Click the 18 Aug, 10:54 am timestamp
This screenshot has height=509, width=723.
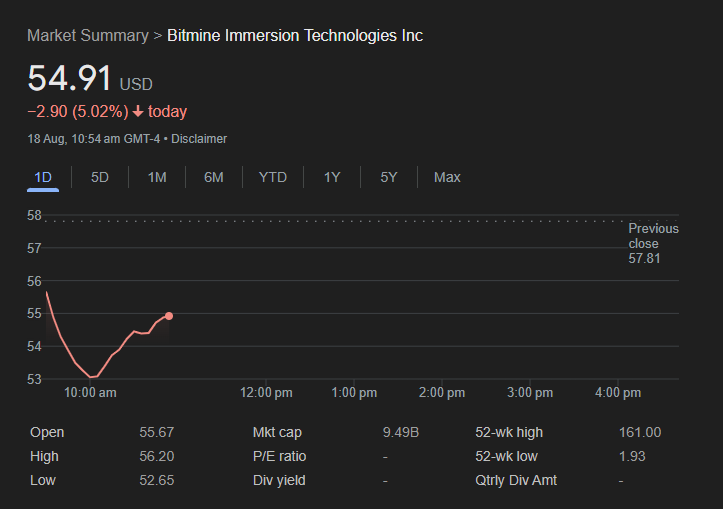94,139
